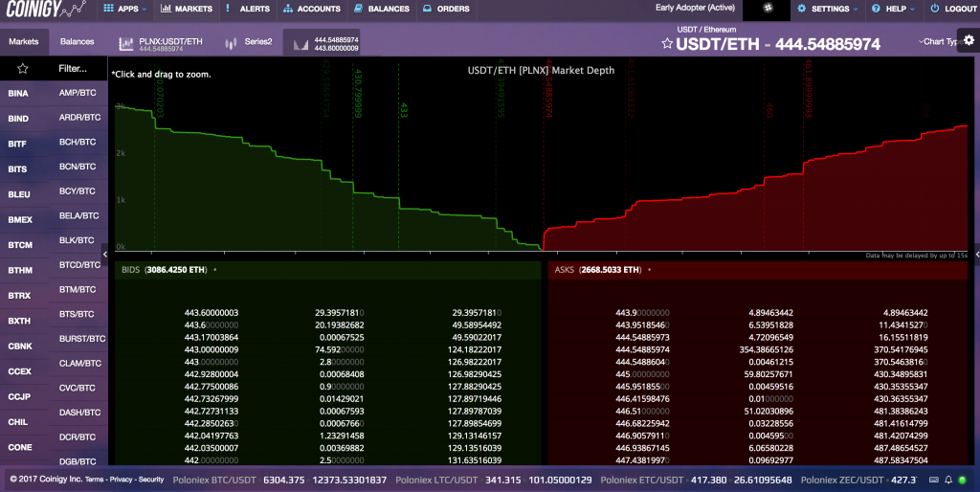Open the BURST/BTC market
The image size is (980, 492).
pos(82,339)
